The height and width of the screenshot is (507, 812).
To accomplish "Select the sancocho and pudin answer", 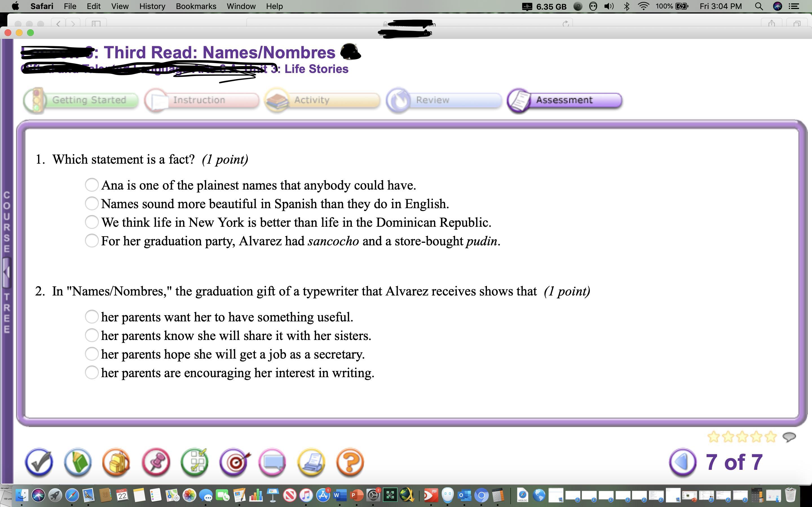I will click(x=92, y=241).
